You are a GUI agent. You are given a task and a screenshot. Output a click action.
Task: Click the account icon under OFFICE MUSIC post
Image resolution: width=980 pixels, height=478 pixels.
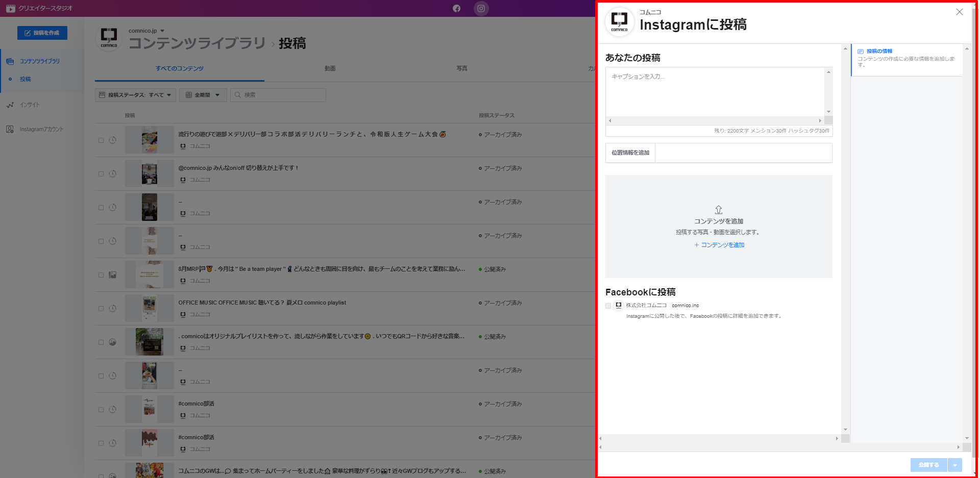click(183, 315)
